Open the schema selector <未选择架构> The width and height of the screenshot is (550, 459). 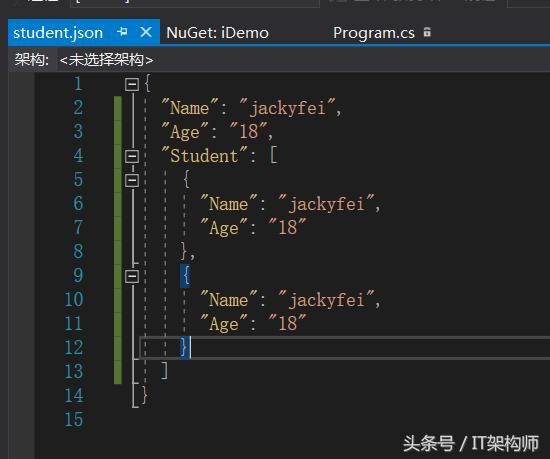106,60
